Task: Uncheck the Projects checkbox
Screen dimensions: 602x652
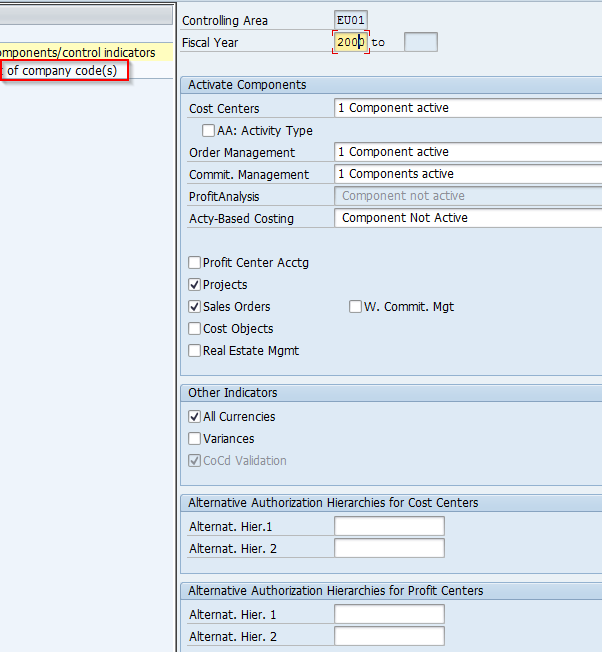Action: click(194, 285)
